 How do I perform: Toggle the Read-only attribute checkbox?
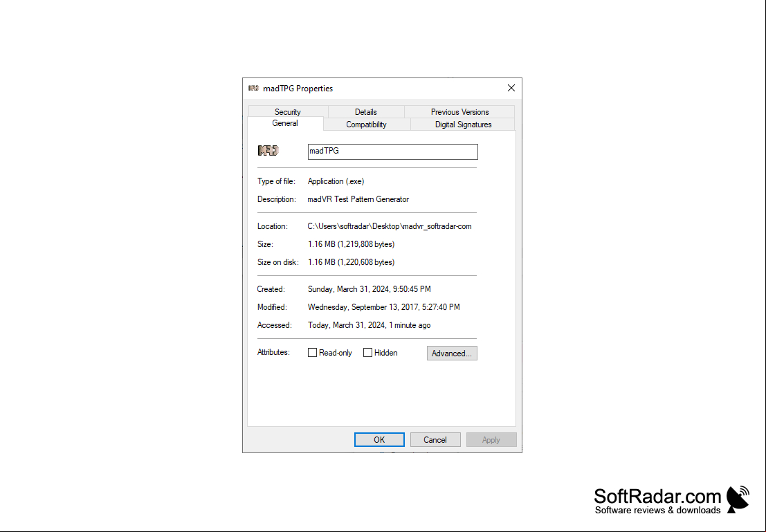pos(312,353)
